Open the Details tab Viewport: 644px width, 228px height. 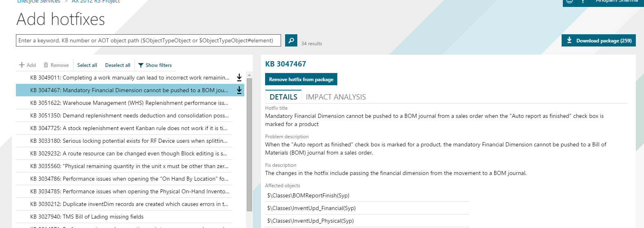coord(283,97)
